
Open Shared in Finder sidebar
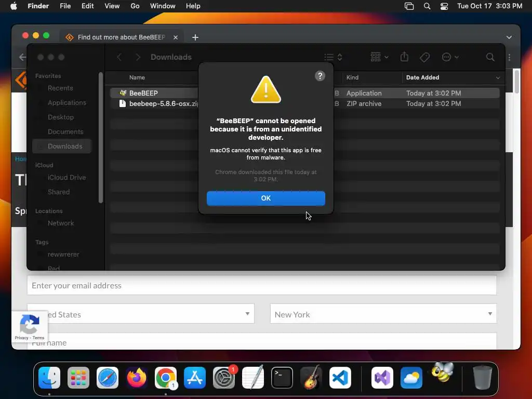(x=59, y=192)
